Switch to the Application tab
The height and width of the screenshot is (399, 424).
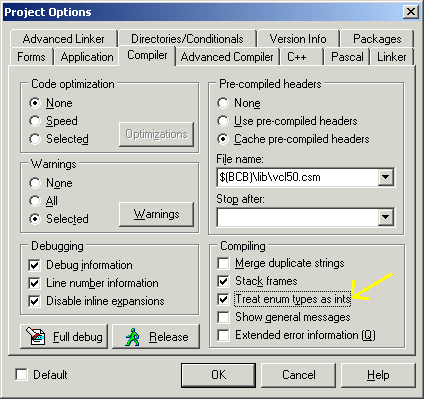pos(87,57)
